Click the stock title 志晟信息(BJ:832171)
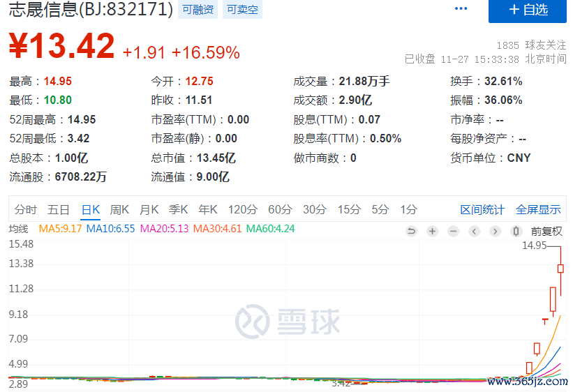Screen dimensions: 573x392 91,10
